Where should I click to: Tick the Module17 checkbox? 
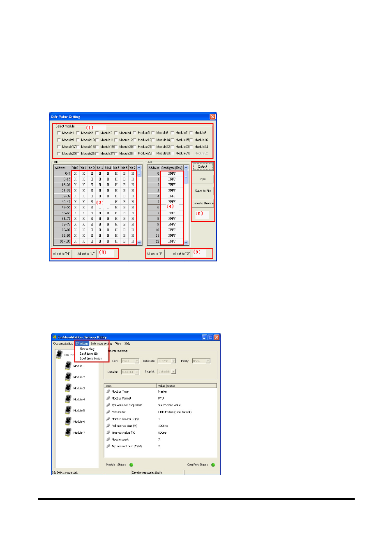(59, 147)
